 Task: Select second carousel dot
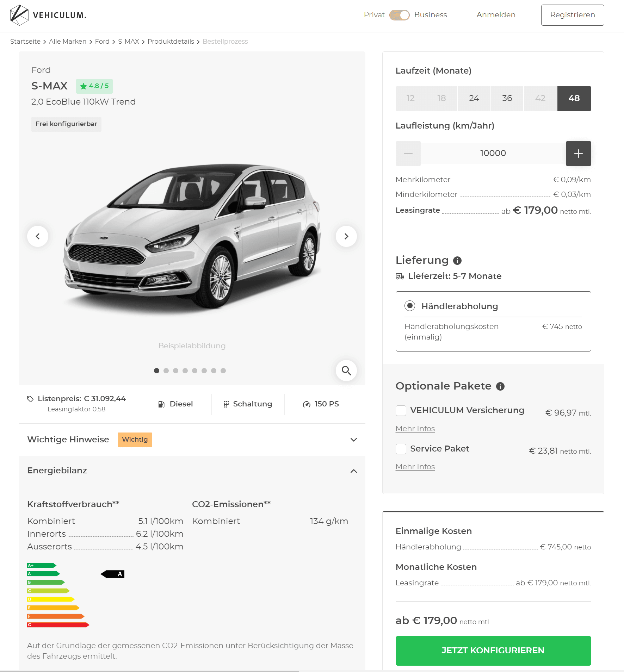tap(166, 371)
